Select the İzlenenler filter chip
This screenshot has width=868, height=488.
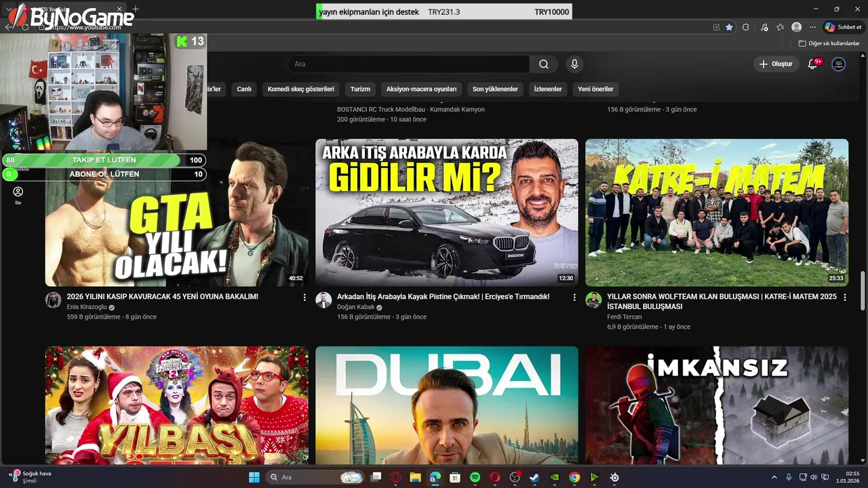click(548, 89)
